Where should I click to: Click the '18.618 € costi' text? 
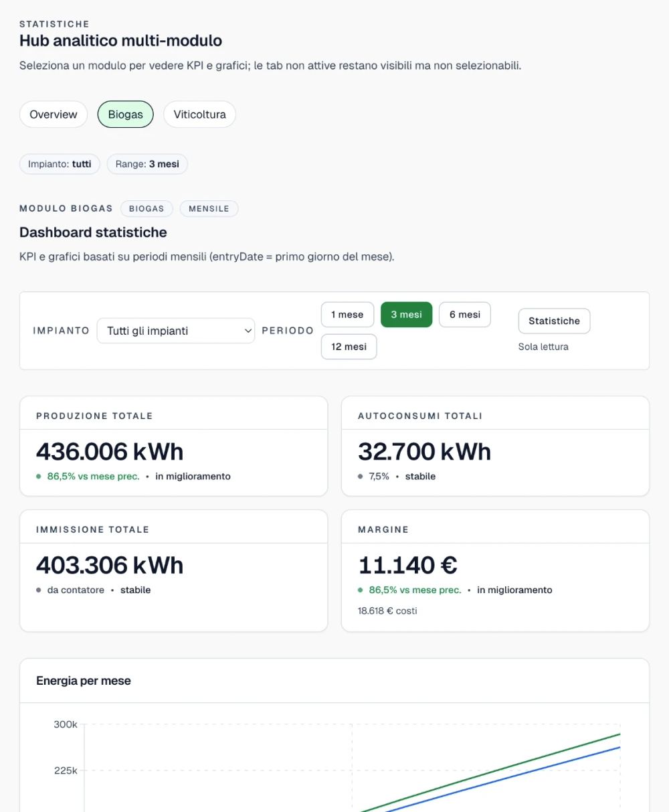coord(387,611)
